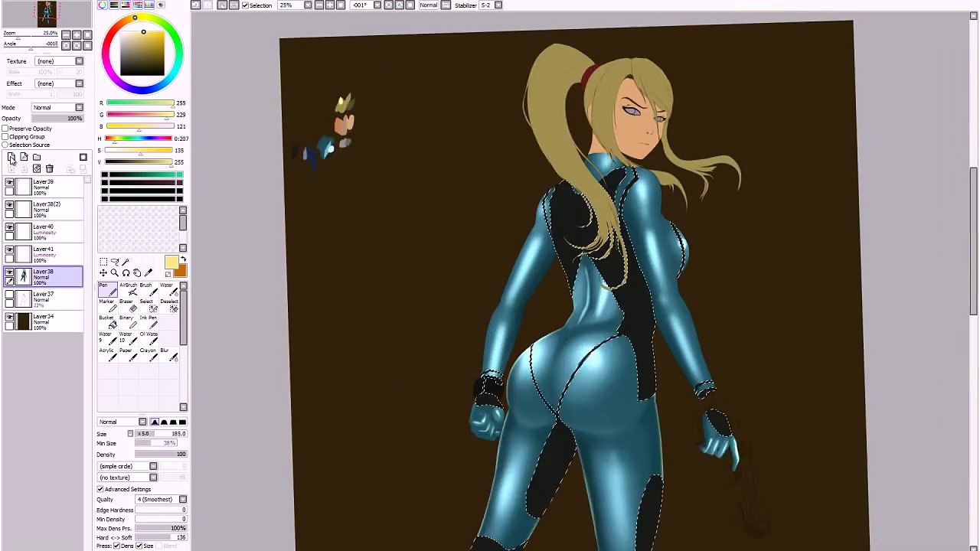The width and height of the screenshot is (980, 551).
Task: Swap foreground and background colors
Action: point(183,260)
